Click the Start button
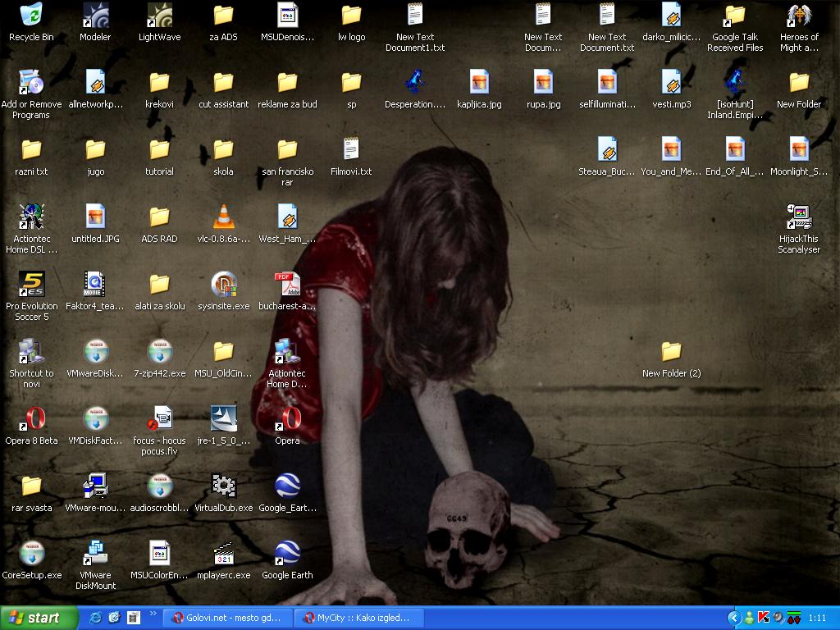Viewport: 840px width, 630px height. 39,618
